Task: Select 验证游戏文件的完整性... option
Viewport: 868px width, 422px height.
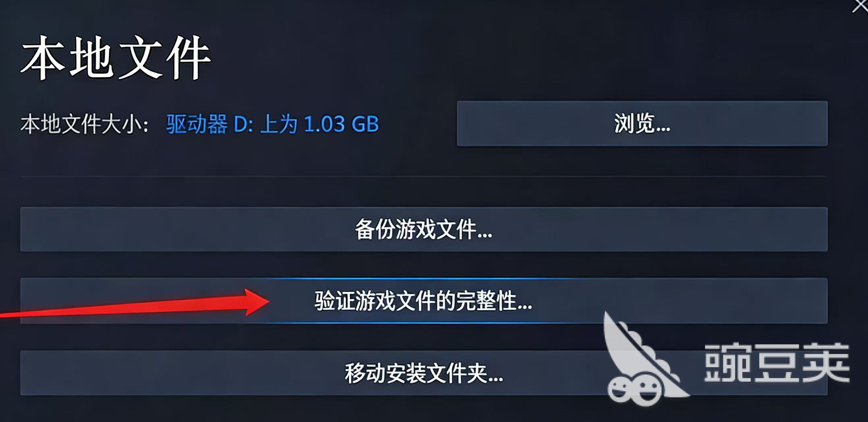Action: point(424,301)
